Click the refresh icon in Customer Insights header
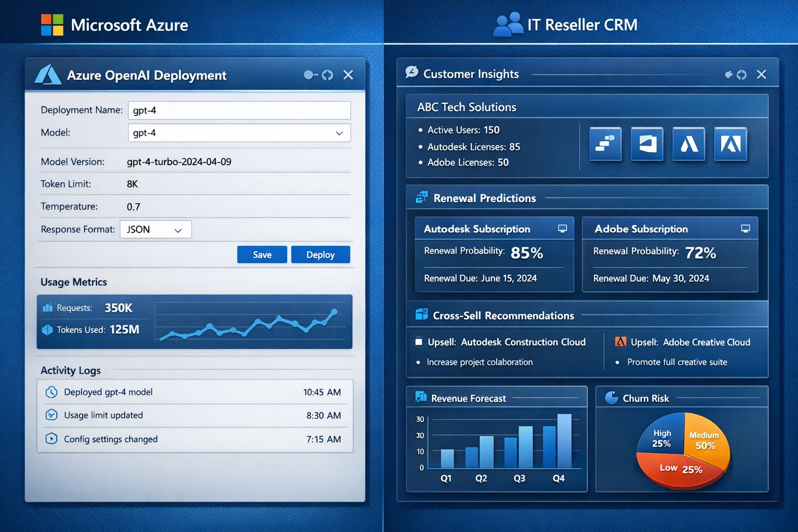This screenshot has height=532, width=798. (x=741, y=75)
